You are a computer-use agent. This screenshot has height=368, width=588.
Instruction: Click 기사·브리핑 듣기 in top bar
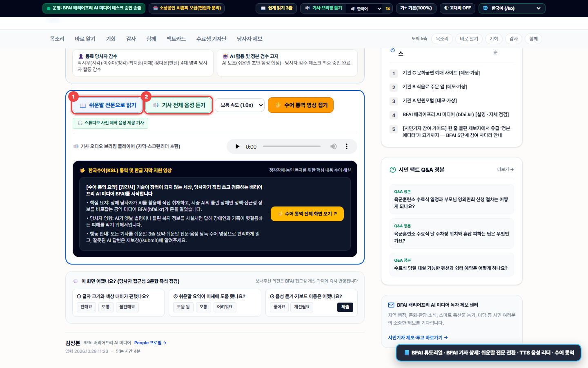coord(323,8)
